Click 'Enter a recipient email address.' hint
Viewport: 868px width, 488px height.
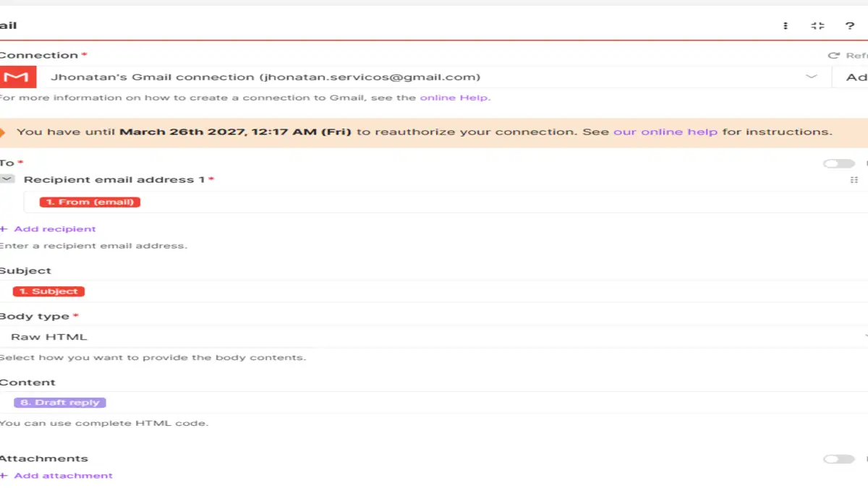click(x=93, y=246)
